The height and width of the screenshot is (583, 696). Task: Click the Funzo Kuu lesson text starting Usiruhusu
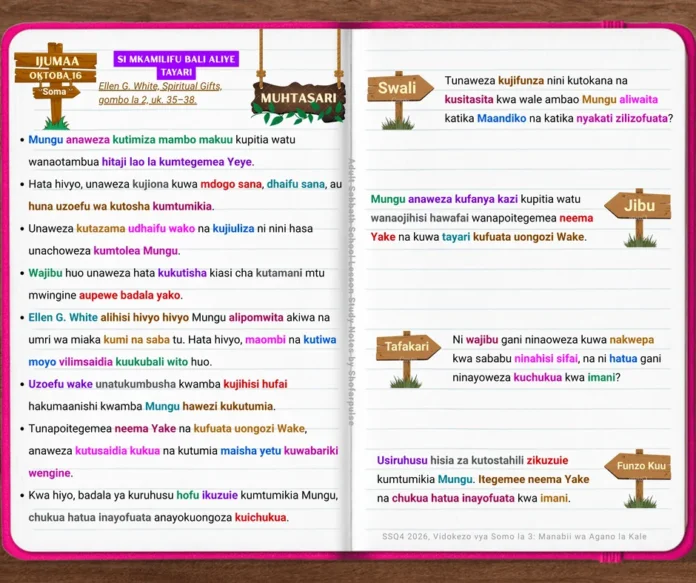(483, 479)
